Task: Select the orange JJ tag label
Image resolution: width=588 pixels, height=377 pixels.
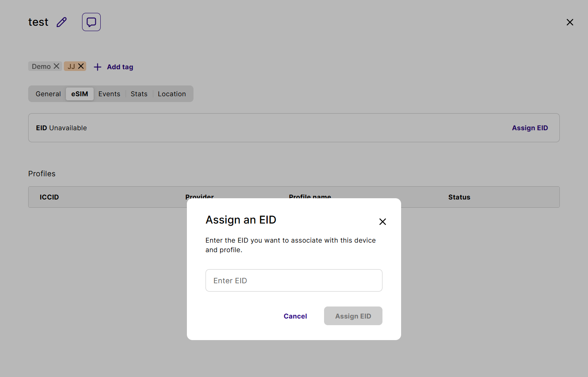Action: pos(71,66)
